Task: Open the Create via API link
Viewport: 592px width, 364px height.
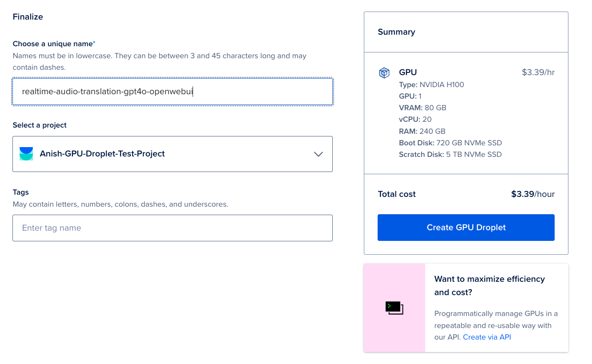Action: pos(487,337)
